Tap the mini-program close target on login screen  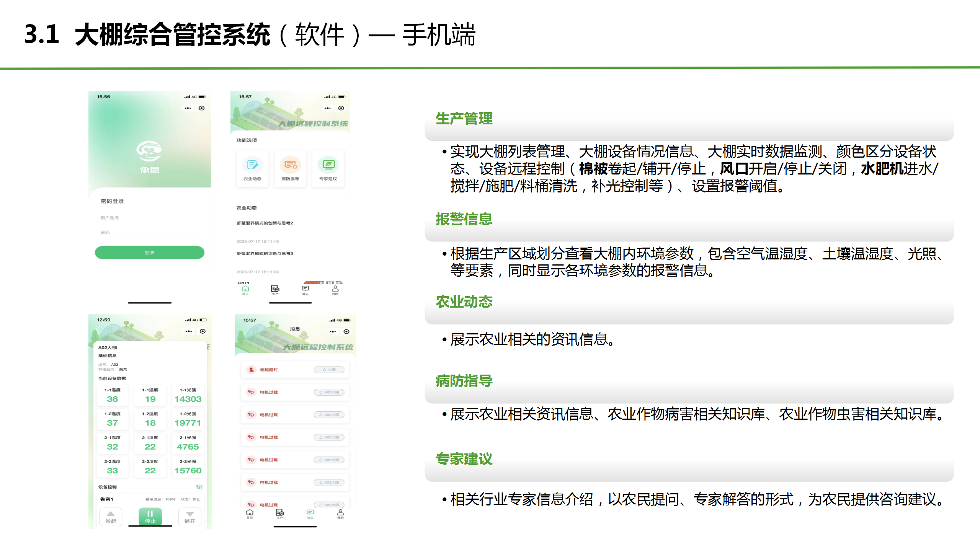coord(202,108)
